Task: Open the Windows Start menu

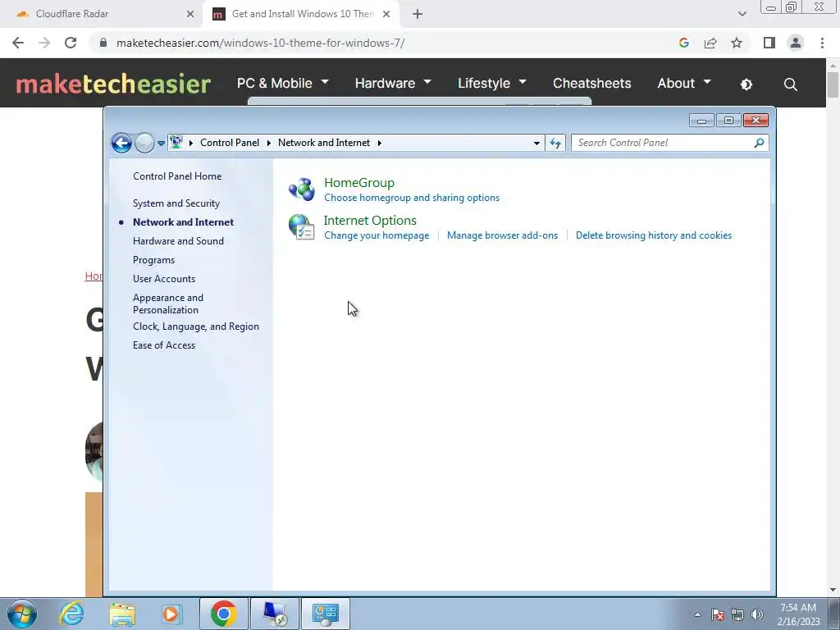Action: pos(22,614)
